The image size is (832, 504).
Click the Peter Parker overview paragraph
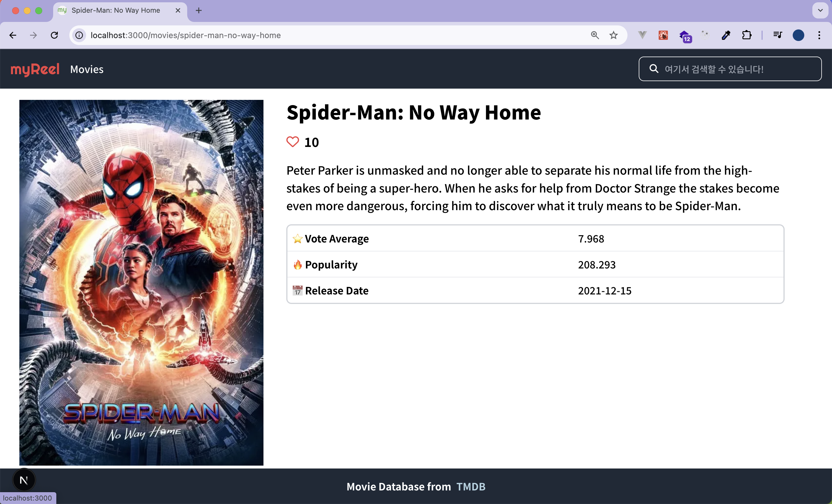tap(533, 188)
